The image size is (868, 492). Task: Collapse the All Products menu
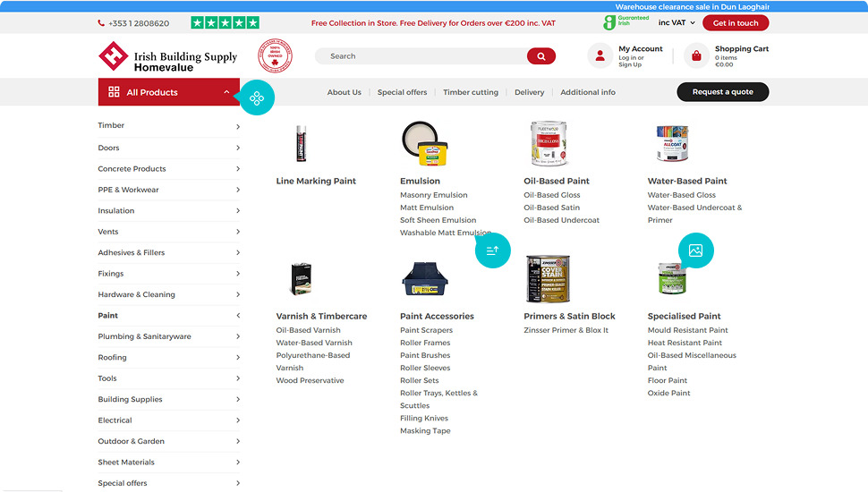pos(226,92)
